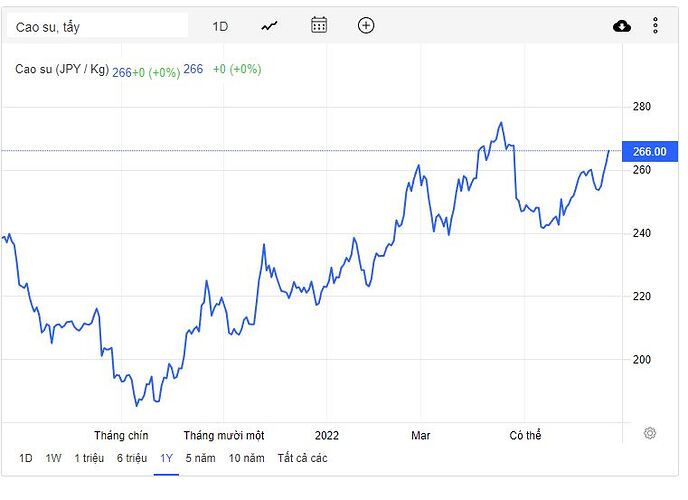
Task: Click the Tháng chín axis label
Action: (121, 435)
